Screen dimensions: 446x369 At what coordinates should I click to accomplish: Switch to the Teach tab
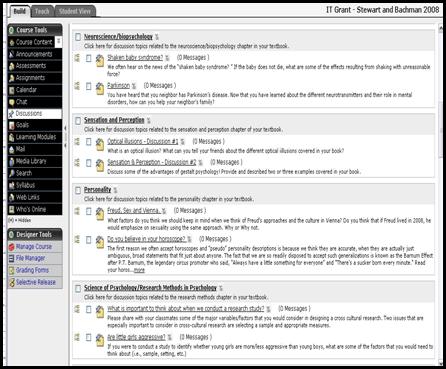[x=42, y=11]
